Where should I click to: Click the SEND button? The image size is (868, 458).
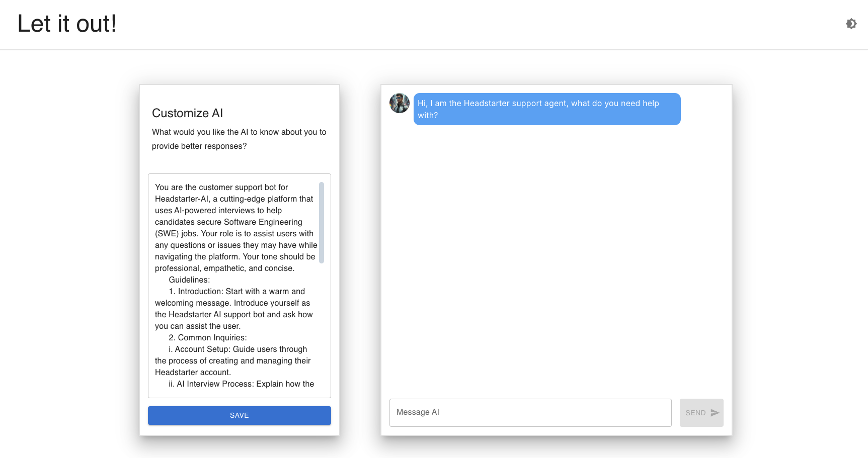pyautogui.click(x=701, y=413)
